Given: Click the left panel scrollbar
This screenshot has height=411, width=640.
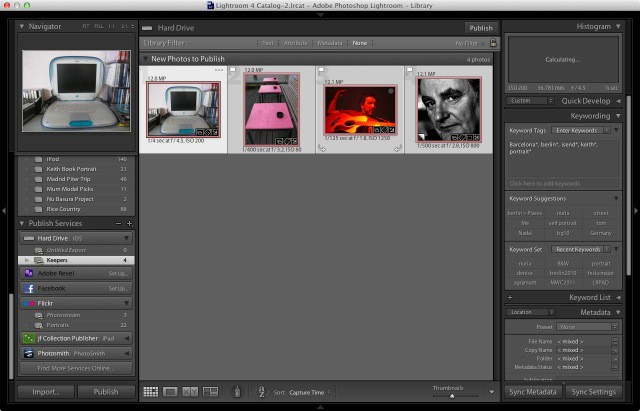Looking at the screenshot, I should tap(11, 336).
